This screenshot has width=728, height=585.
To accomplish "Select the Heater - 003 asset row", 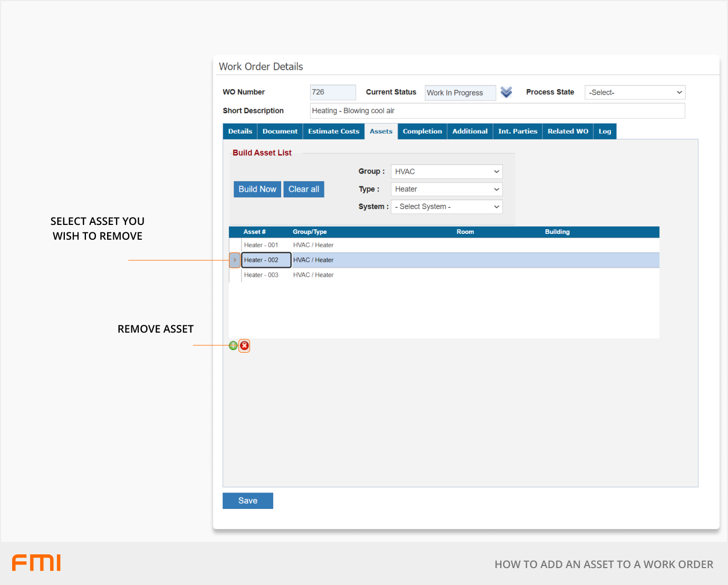I will tap(261, 275).
